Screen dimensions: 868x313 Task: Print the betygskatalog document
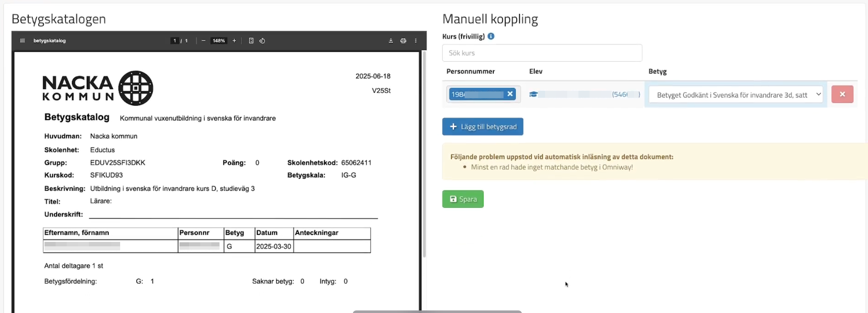click(403, 41)
